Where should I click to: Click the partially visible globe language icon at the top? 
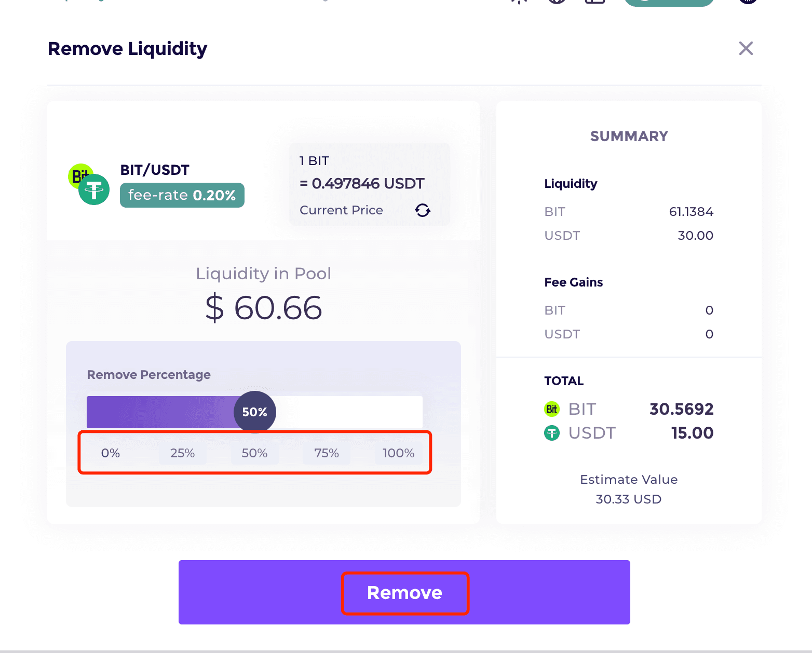tap(557, 2)
